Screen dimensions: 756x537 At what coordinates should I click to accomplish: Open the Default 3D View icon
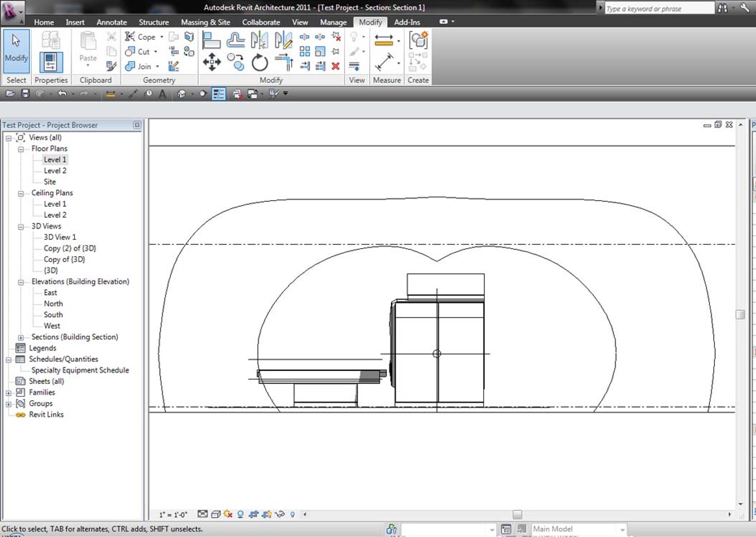(x=182, y=93)
